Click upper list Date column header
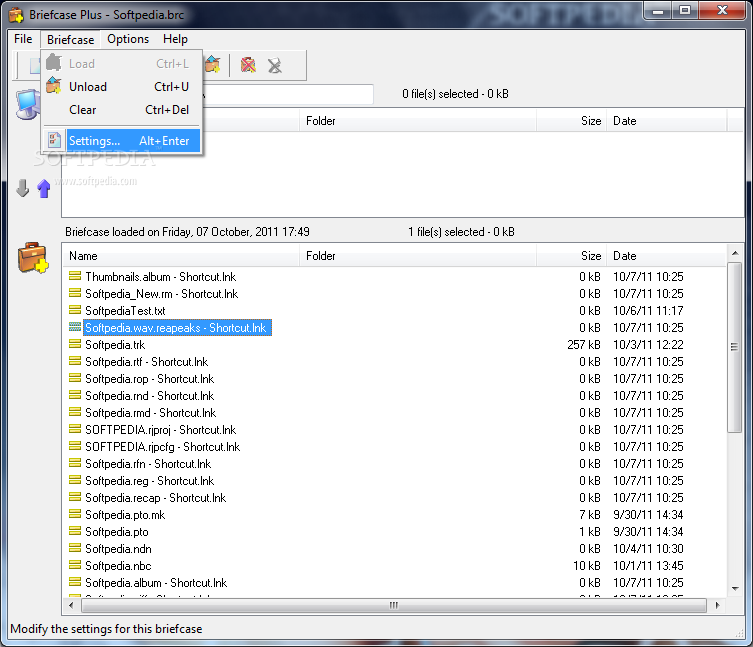Screen dimensions: 753x647 click(x=667, y=121)
